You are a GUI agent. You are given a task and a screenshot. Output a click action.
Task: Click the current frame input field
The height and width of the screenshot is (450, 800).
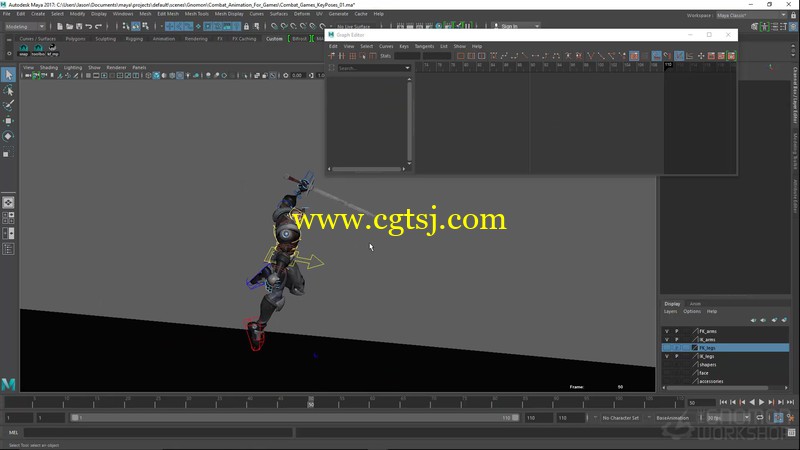pyautogui.click(x=702, y=403)
